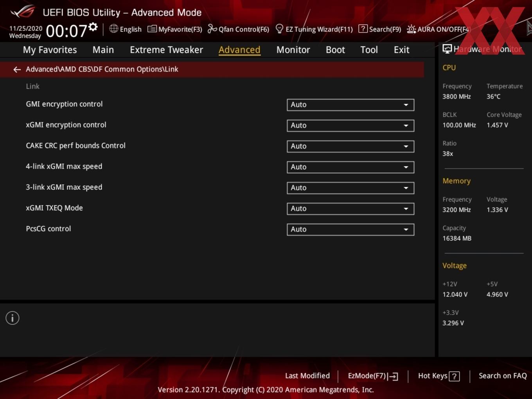Click BCLK 100.00 MHz value

click(x=459, y=125)
